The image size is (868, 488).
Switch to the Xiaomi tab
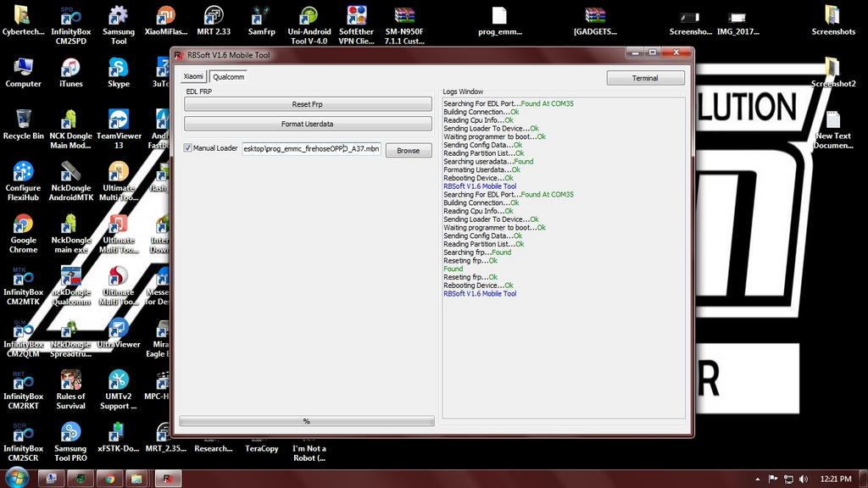coord(193,76)
